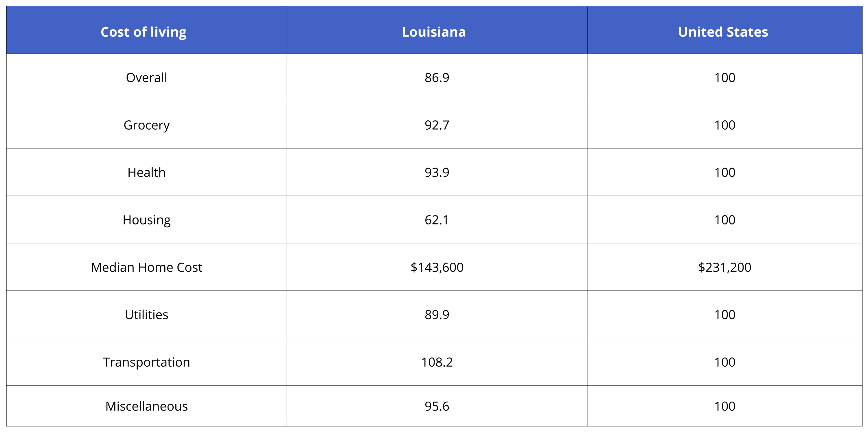Click the United States median cost $231,200
The width and height of the screenshot is (868, 434).
(x=725, y=268)
